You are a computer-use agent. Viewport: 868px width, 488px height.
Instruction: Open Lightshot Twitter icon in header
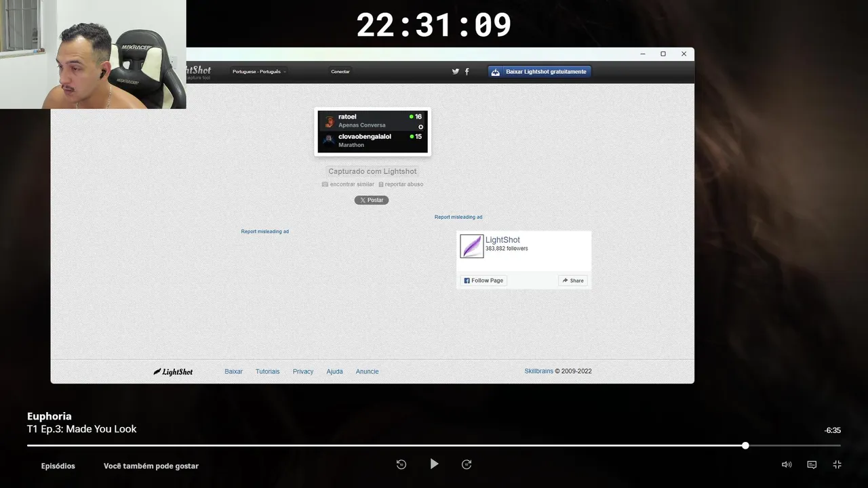tap(456, 71)
